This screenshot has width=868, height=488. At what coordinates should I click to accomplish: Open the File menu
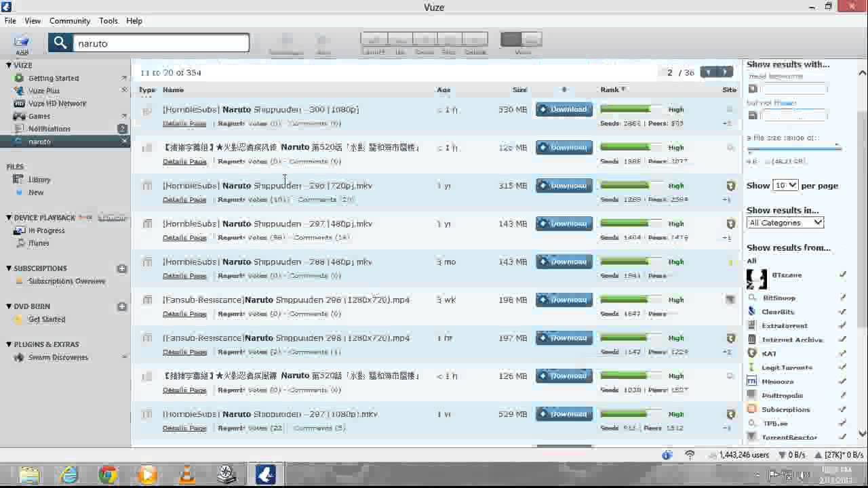point(10,21)
